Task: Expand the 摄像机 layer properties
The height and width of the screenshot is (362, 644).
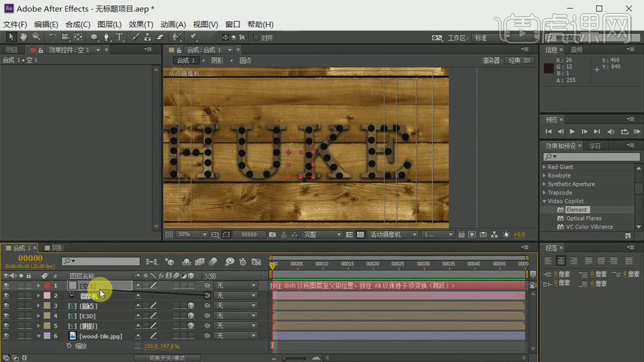Action: 38,296
